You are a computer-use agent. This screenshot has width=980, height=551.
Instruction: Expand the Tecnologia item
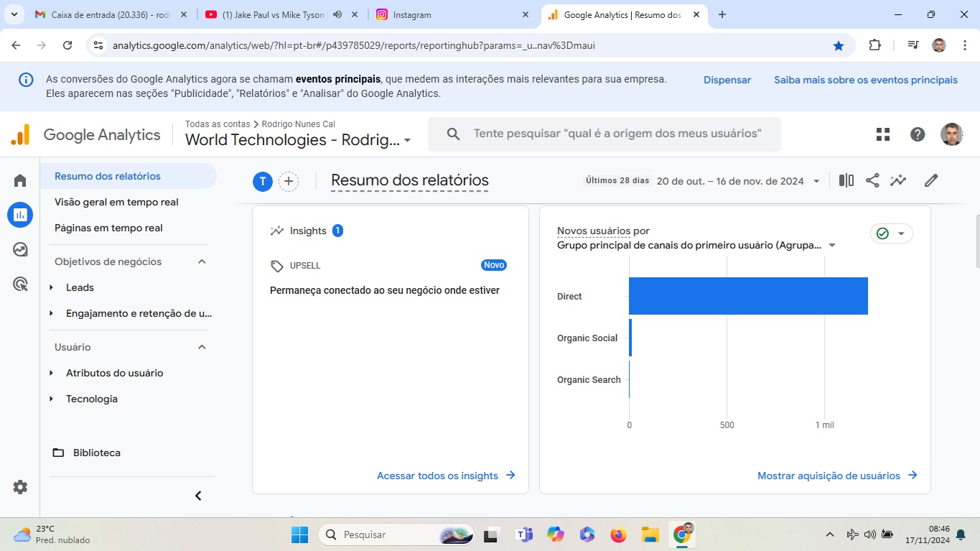click(x=52, y=399)
